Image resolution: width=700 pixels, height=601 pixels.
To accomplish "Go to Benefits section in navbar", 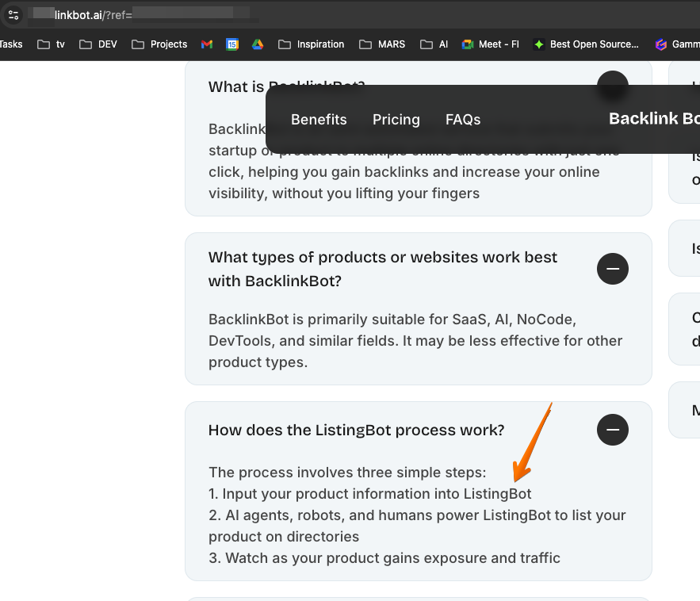I will click(x=319, y=120).
